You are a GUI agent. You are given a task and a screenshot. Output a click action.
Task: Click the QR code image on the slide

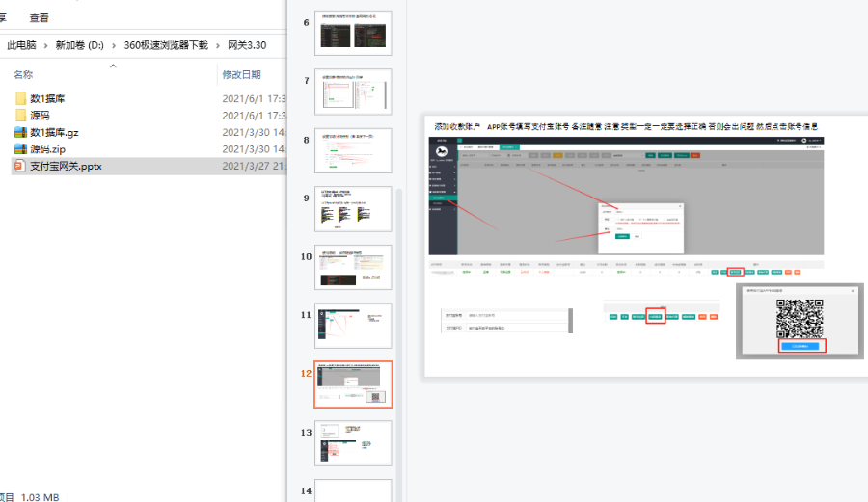point(800,316)
